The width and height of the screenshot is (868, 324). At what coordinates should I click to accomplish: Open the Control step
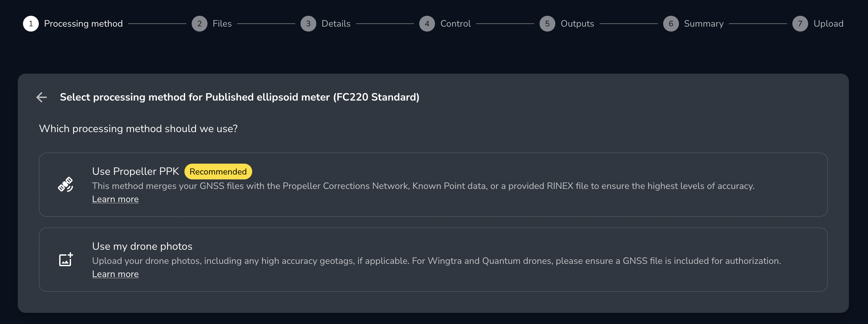click(x=455, y=24)
